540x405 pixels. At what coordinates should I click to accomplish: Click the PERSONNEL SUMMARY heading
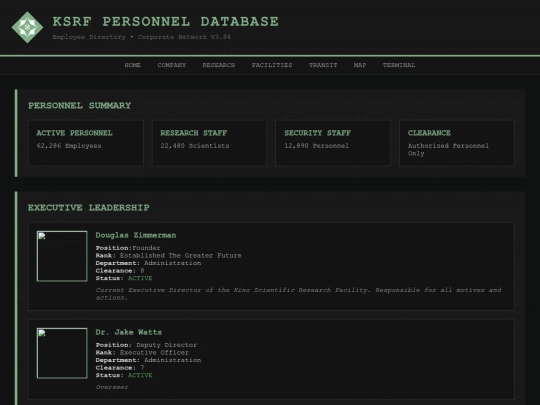80,105
